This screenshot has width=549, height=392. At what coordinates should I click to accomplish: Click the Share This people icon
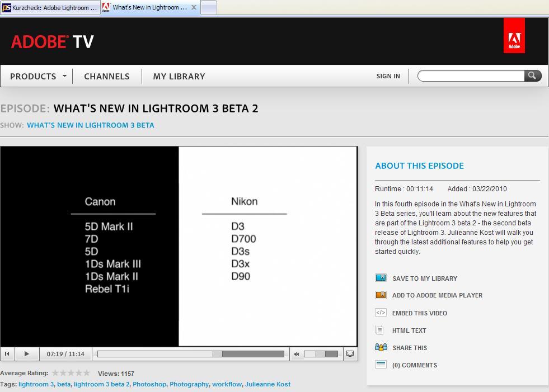tap(381, 348)
